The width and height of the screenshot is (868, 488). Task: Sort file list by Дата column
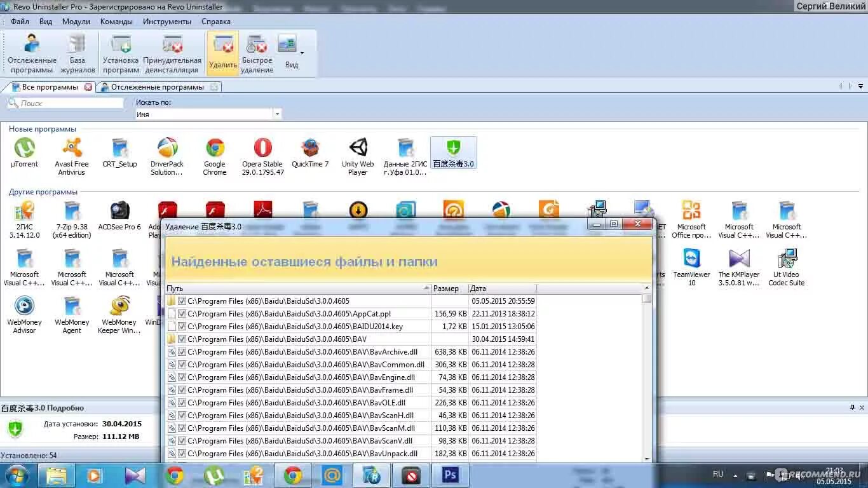point(503,288)
